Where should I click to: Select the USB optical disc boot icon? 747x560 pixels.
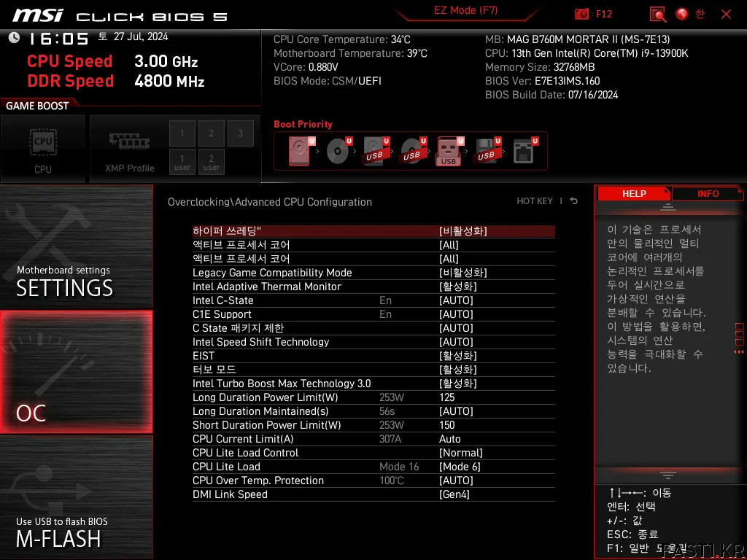(413, 151)
